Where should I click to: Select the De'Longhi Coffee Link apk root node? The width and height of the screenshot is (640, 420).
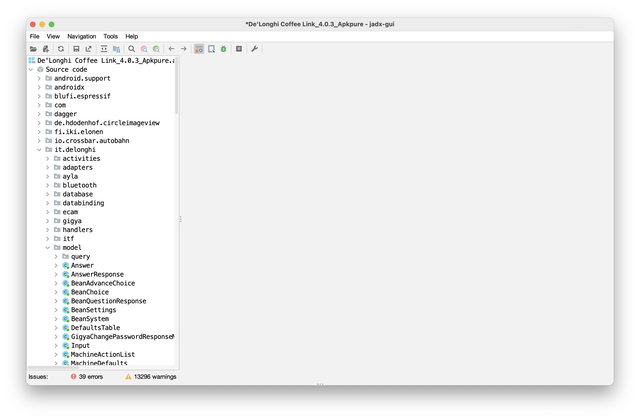tap(102, 60)
